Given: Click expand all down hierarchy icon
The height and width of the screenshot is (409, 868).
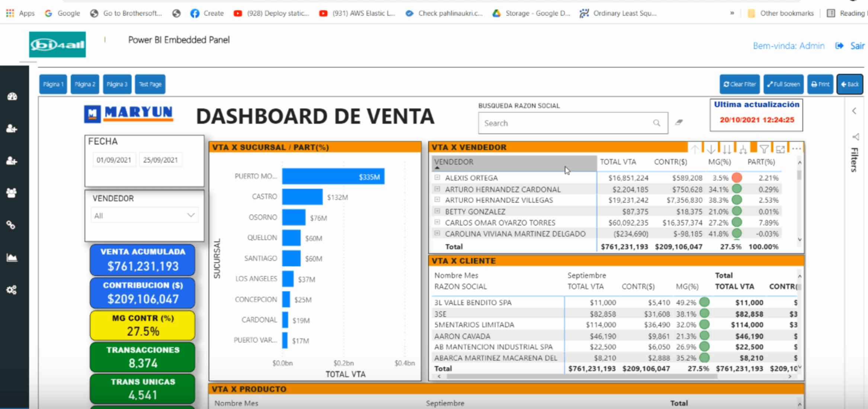Looking at the screenshot, I should coord(743,149).
